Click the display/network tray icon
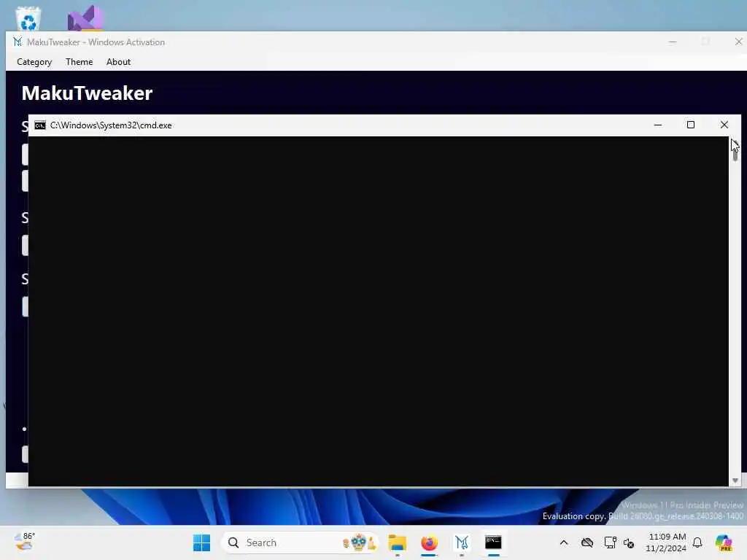Screen dimensions: 747x560 (611, 542)
